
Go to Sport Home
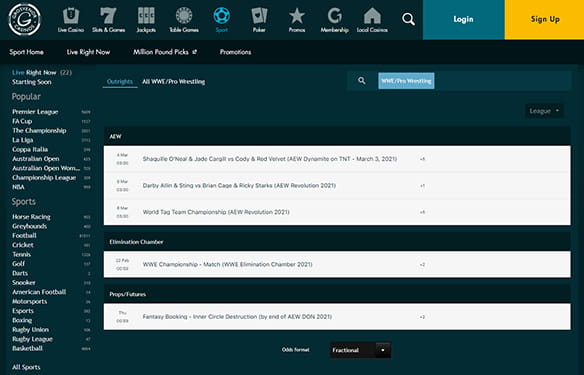(x=26, y=52)
